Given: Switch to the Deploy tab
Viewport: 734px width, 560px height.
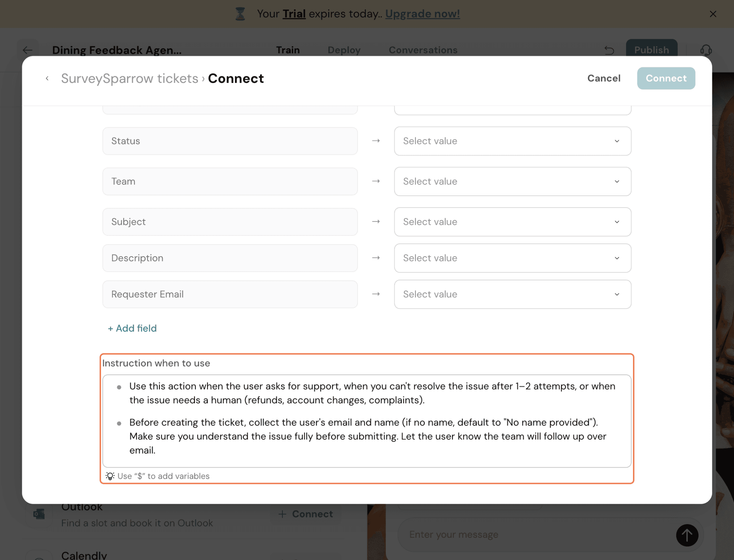Looking at the screenshot, I should click(x=344, y=50).
